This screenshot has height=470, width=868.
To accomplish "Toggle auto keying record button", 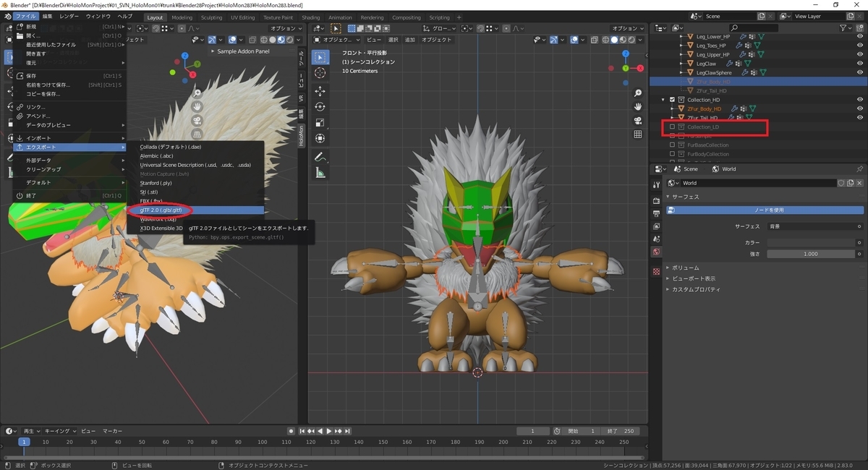I will click(x=291, y=431).
